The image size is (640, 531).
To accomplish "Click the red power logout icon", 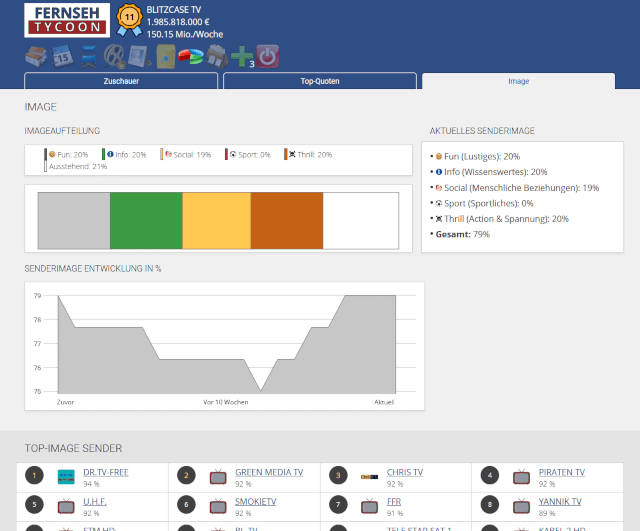I will tap(268, 56).
